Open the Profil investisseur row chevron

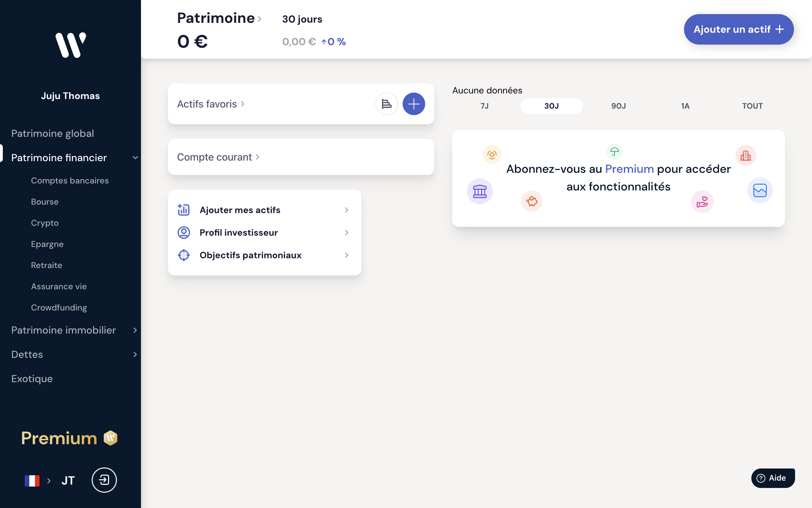click(x=347, y=233)
